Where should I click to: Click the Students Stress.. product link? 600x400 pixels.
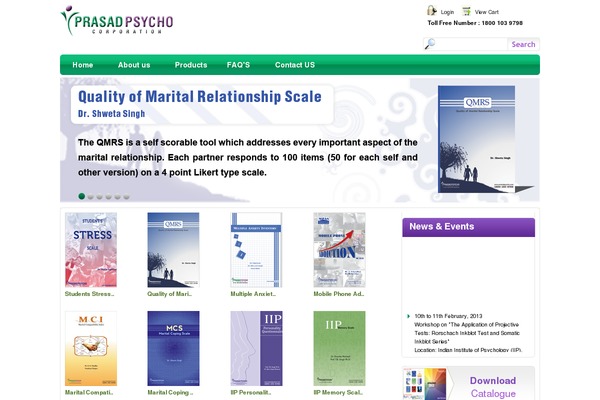[90, 294]
